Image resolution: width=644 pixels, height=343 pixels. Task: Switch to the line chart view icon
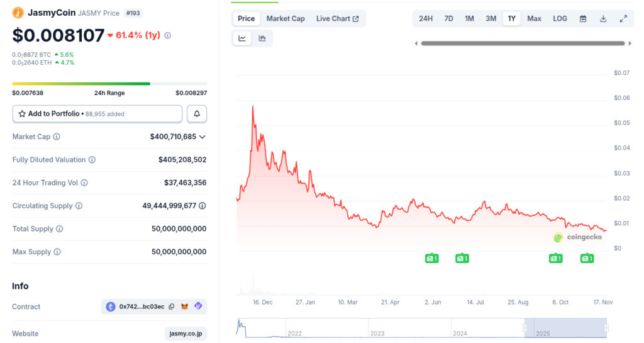pos(242,38)
